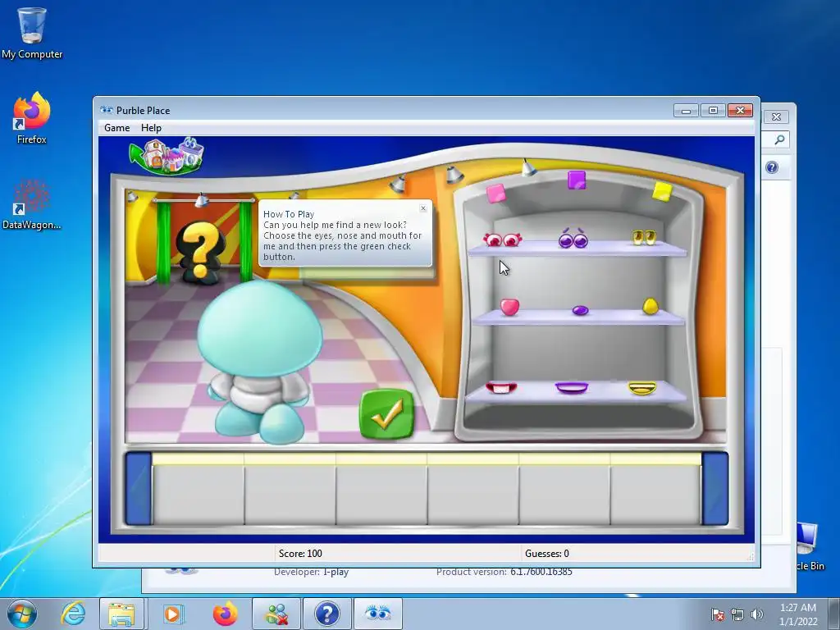The width and height of the screenshot is (840, 630).
Task: Click the Guesses: 0 status text
Action: (547, 554)
